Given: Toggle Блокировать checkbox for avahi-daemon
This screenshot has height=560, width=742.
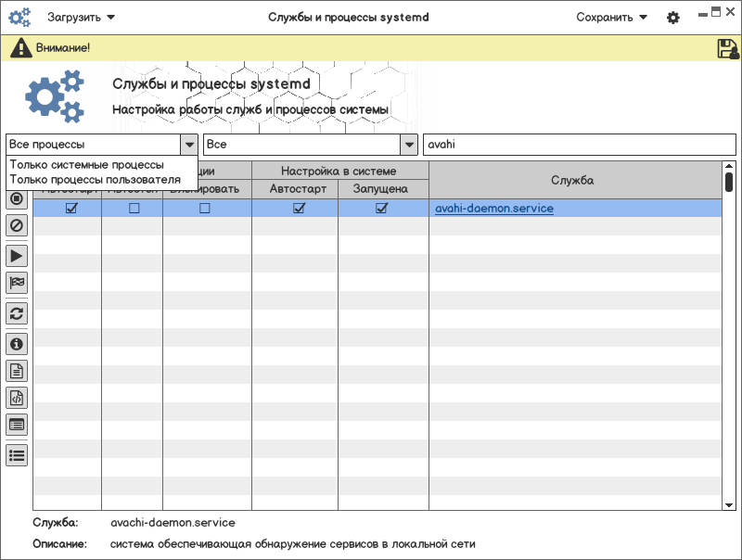Looking at the screenshot, I should [205, 209].
